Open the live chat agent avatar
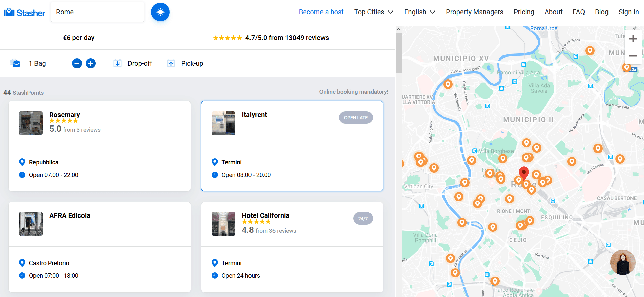This screenshot has height=297, width=644. (623, 262)
